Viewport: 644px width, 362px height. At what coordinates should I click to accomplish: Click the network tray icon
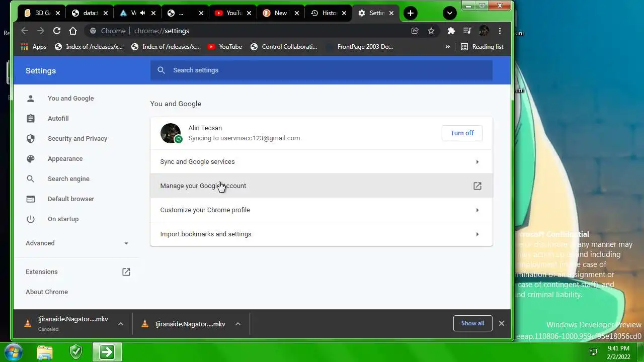pos(593,352)
